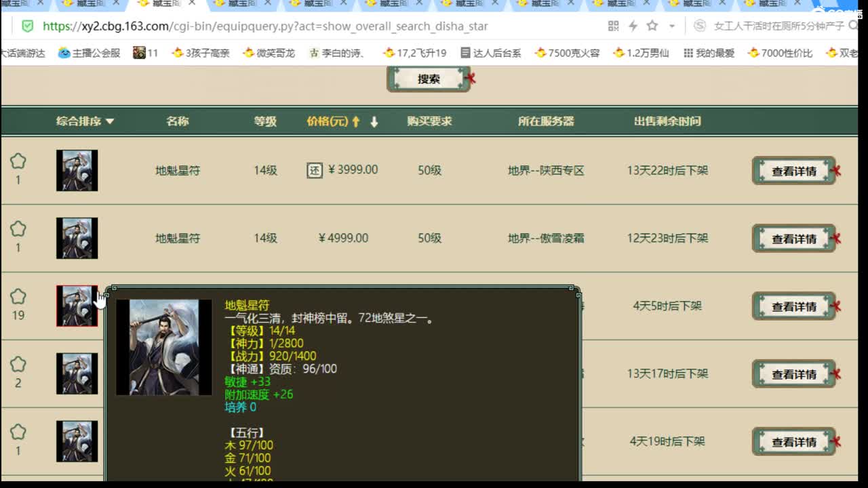
Task: Open thumbnail of the ¥3999.00 地魁星符
Action: click(x=77, y=170)
